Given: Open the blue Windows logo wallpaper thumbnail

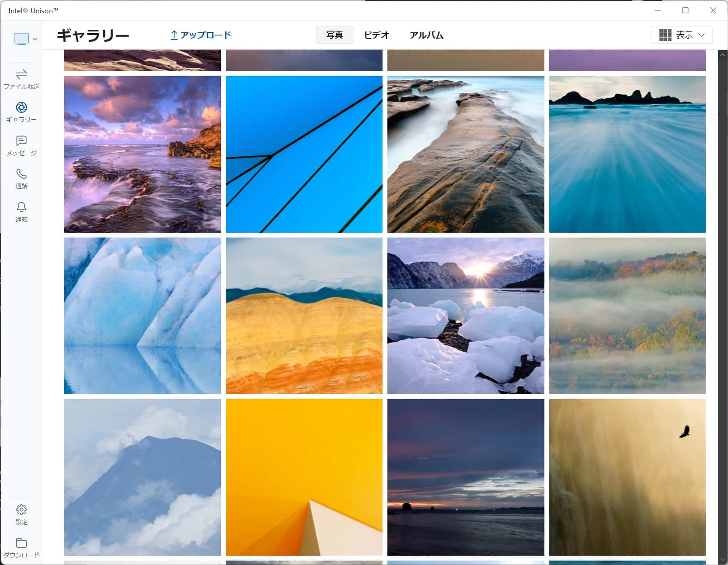Looking at the screenshot, I should point(304,154).
